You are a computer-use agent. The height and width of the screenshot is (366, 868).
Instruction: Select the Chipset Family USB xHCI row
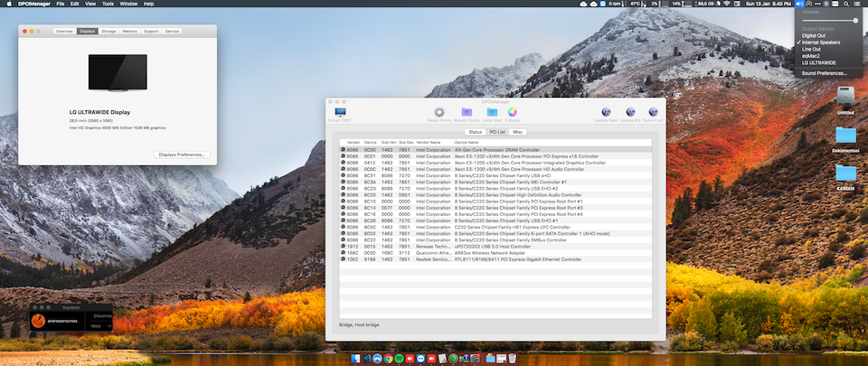tap(495, 176)
